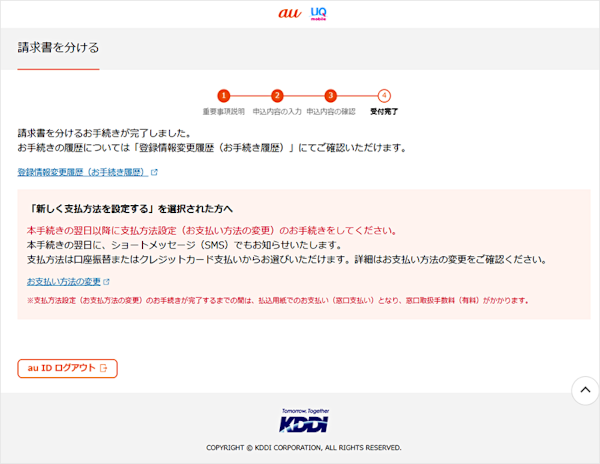Click the scroll-to-top arrow button
600x464 pixels.
584,390
